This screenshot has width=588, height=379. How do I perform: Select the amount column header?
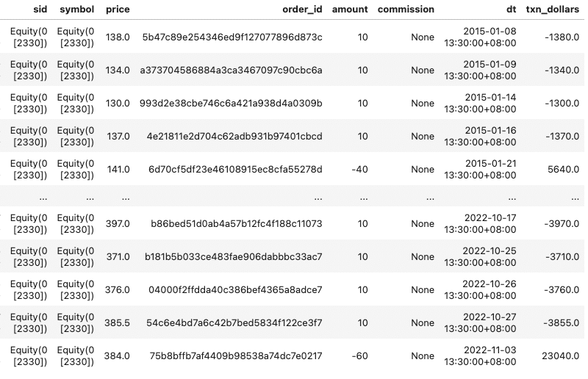coord(350,10)
